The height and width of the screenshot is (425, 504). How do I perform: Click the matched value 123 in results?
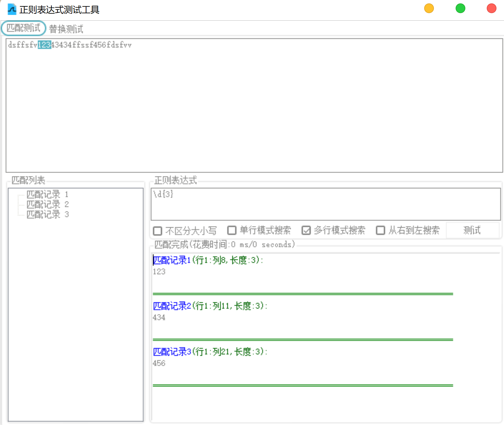pyautogui.click(x=159, y=271)
